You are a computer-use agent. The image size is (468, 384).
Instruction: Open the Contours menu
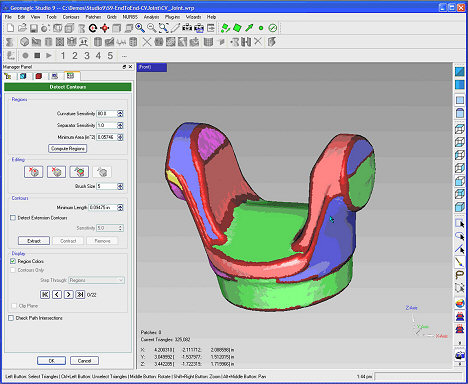click(71, 17)
